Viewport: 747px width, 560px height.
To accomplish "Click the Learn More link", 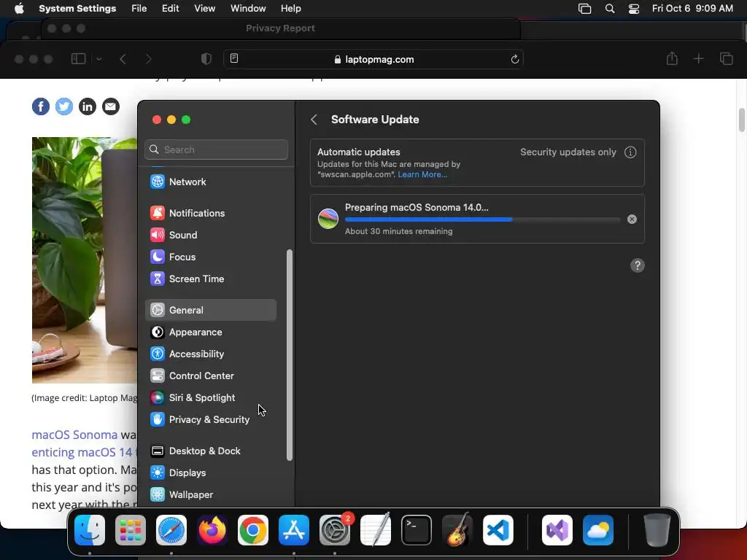I will click(422, 175).
